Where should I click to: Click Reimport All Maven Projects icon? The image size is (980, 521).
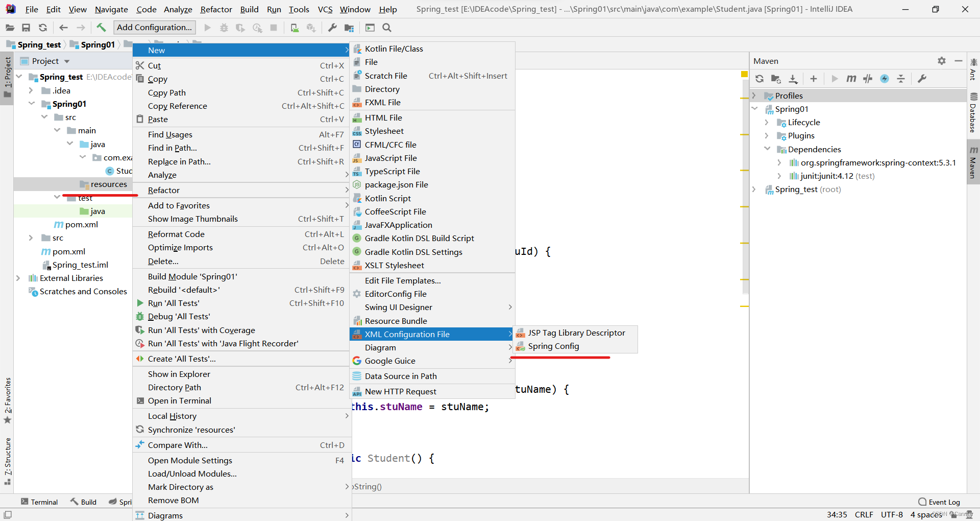tap(759, 79)
